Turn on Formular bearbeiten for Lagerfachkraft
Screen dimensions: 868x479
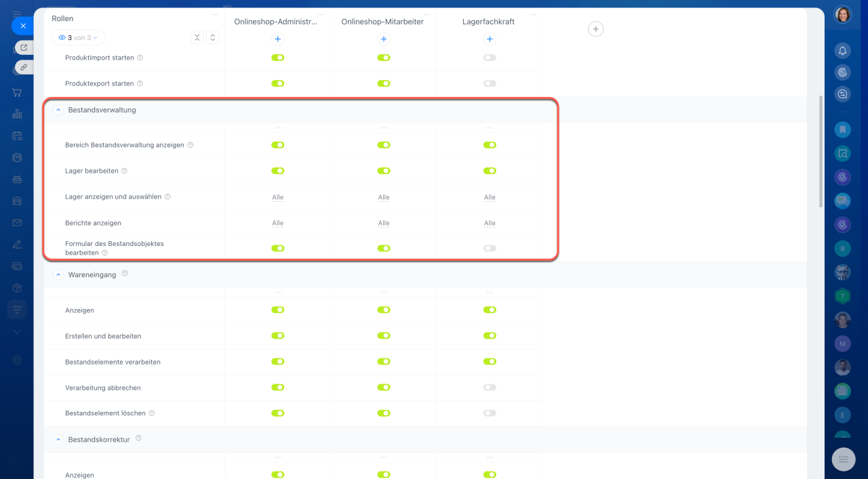click(x=490, y=249)
